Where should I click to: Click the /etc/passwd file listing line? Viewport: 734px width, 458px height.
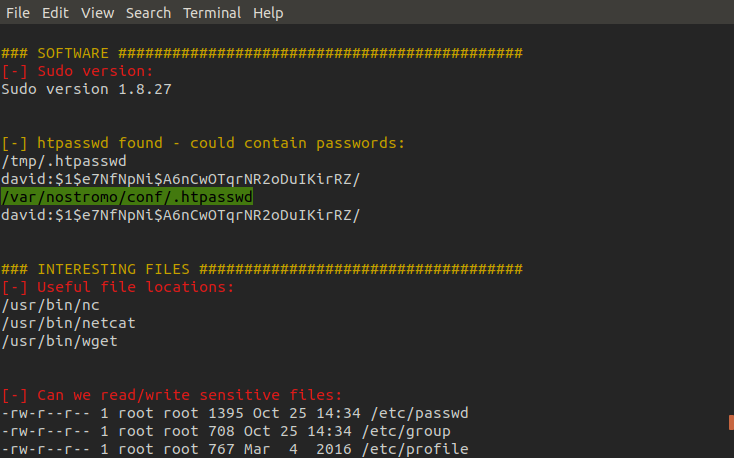tap(235, 413)
